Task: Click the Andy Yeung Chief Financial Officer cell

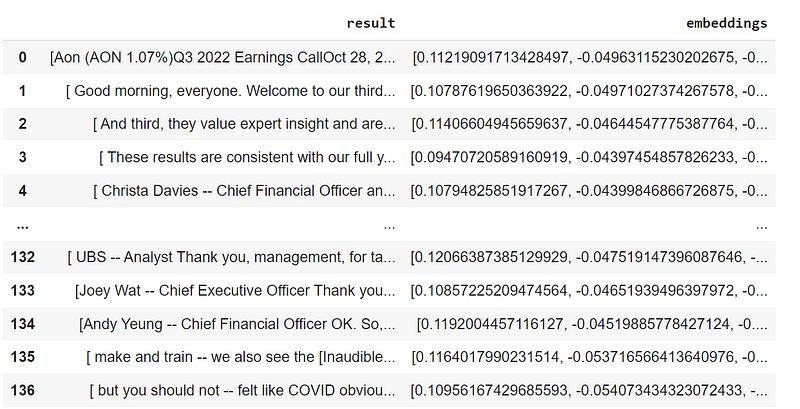Action: pyautogui.click(x=237, y=324)
